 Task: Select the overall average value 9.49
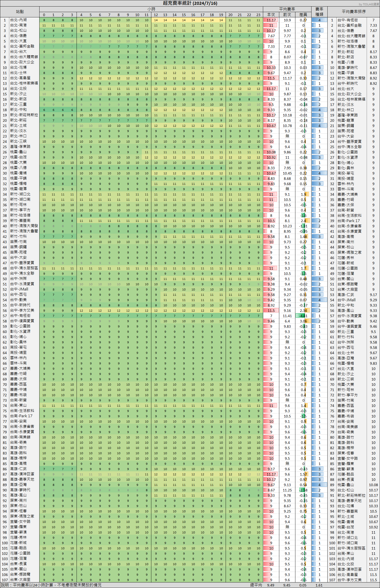click(x=271, y=585)
